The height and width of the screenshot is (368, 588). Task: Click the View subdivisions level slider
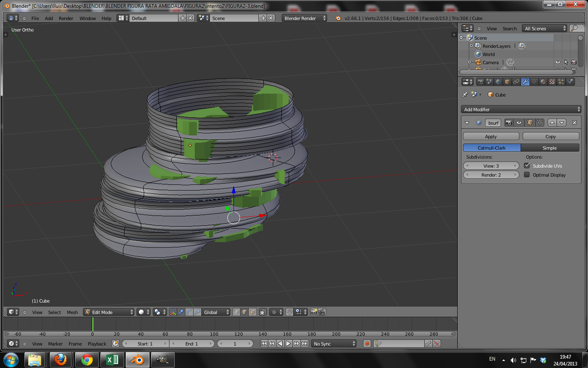click(491, 166)
